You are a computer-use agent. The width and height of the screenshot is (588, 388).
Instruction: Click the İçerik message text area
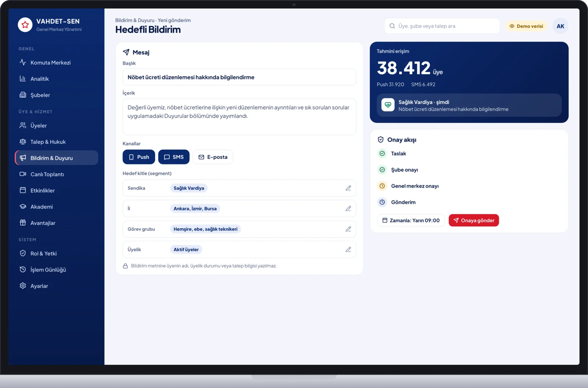coord(239,117)
